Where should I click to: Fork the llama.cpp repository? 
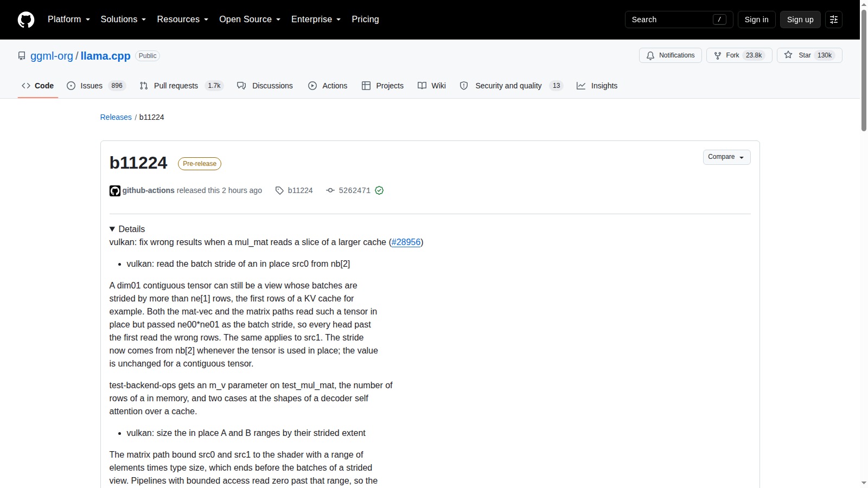(x=739, y=55)
